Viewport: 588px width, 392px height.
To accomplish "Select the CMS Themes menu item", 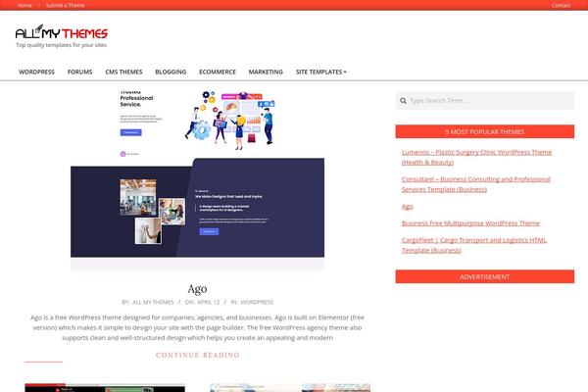I will coord(123,72).
